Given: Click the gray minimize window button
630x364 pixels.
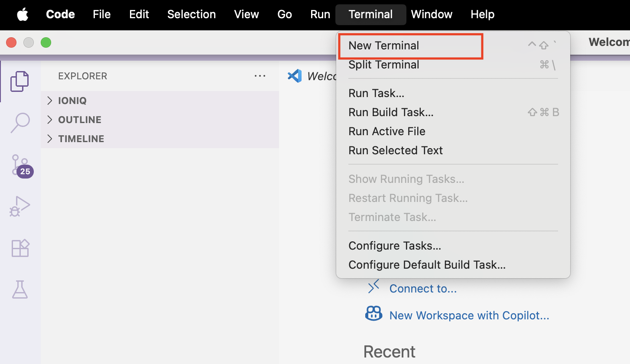Looking at the screenshot, I should [x=29, y=42].
